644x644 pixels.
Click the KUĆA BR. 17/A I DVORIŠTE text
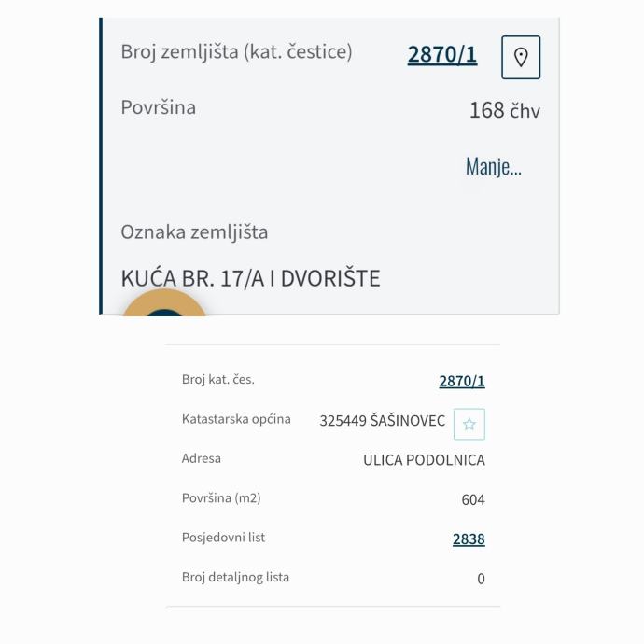click(250, 278)
